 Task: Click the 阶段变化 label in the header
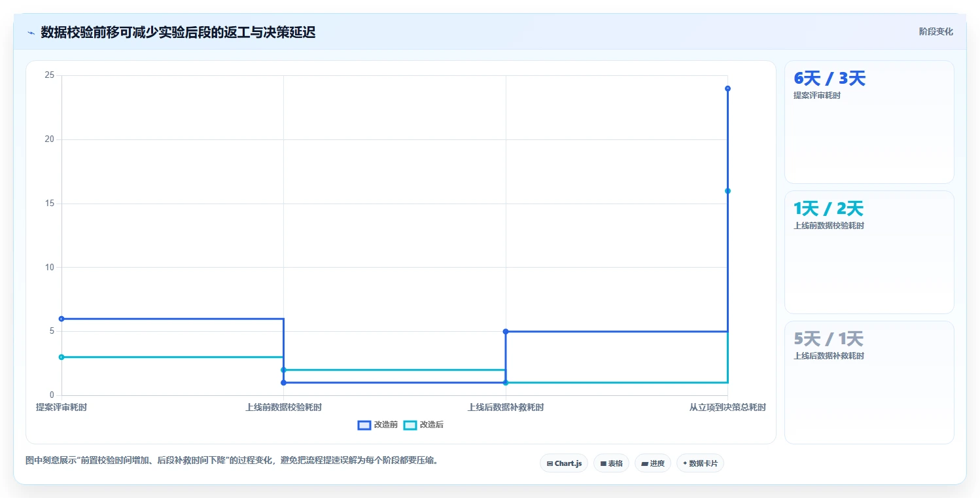[936, 31]
